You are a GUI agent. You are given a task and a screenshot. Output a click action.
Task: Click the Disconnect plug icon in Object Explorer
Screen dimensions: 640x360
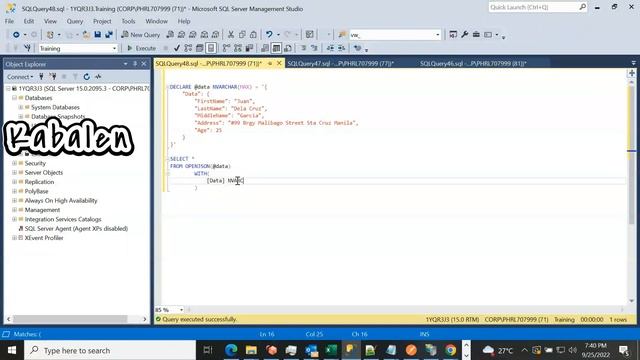pos(53,77)
